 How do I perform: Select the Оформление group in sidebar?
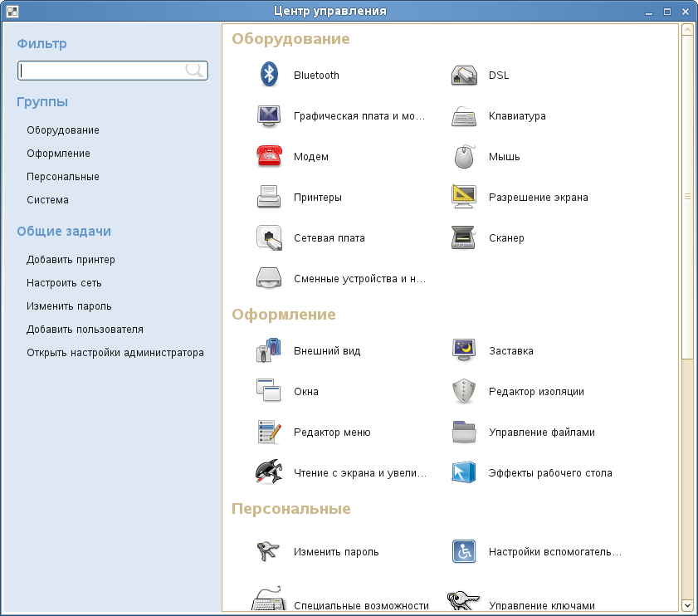coord(58,154)
